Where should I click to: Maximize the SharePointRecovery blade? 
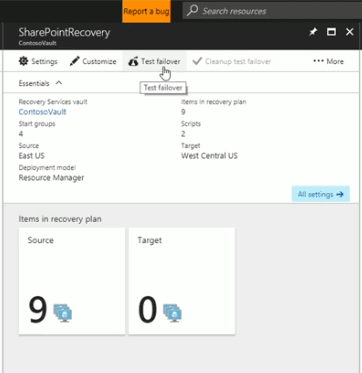pos(331,32)
